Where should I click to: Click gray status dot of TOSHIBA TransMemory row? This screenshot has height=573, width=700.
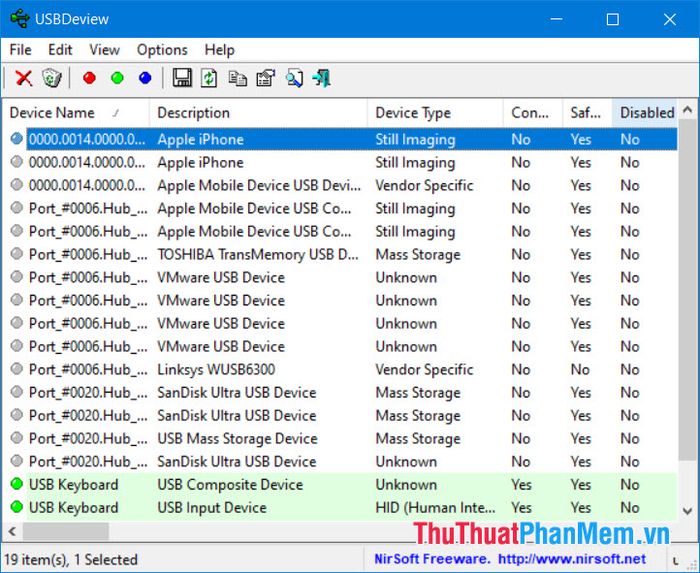tap(17, 254)
